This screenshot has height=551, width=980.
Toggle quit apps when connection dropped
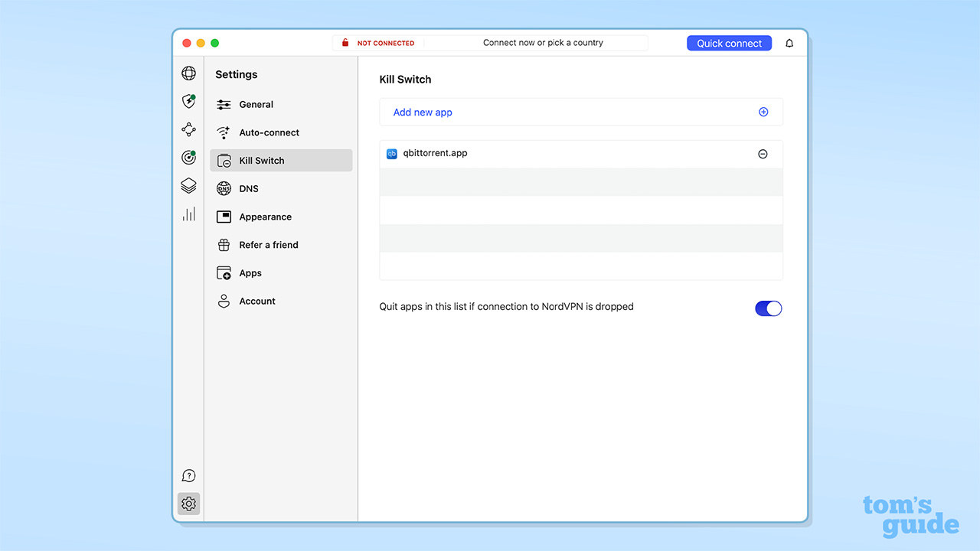769,308
